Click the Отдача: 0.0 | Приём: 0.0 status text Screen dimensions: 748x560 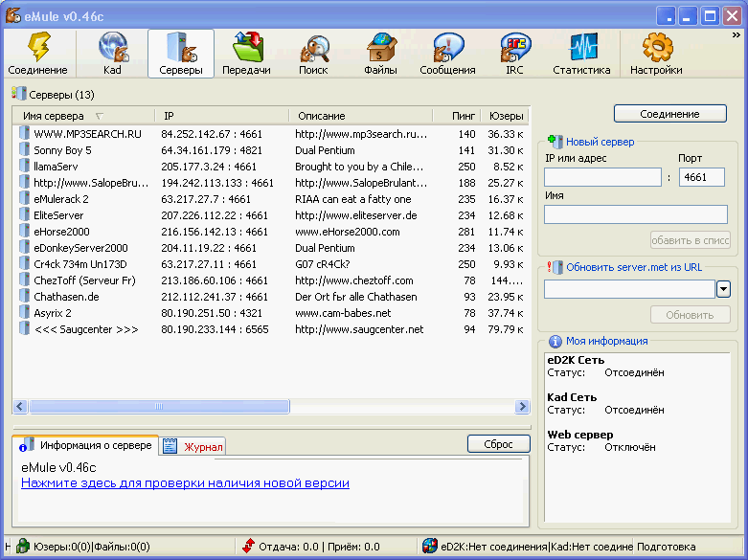click(319, 547)
